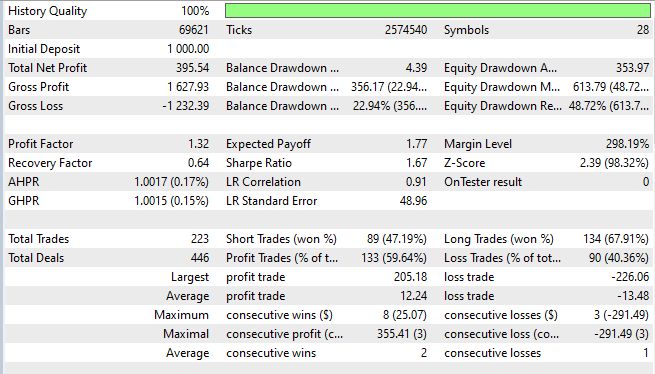The height and width of the screenshot is (374, 655).
Task: Click the Symbols label
Action: [x=466, y=30]
